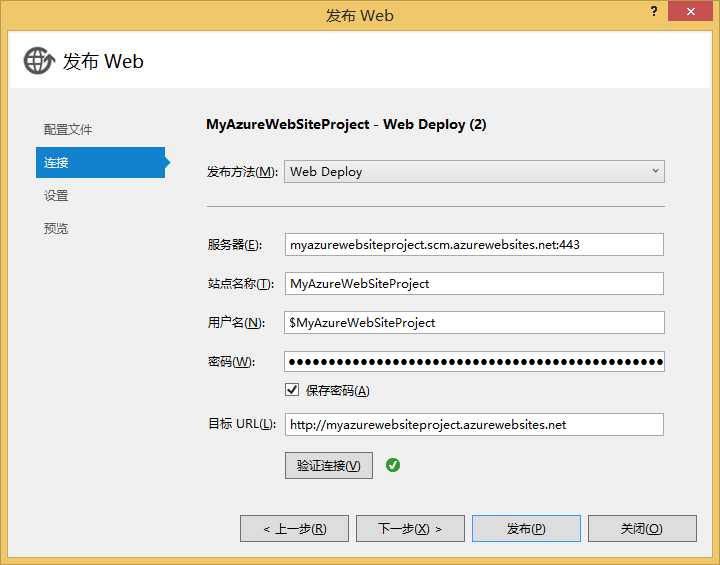Click into the 站点名称 site name field
720x565 pixels.
click(x=474, y=283)
